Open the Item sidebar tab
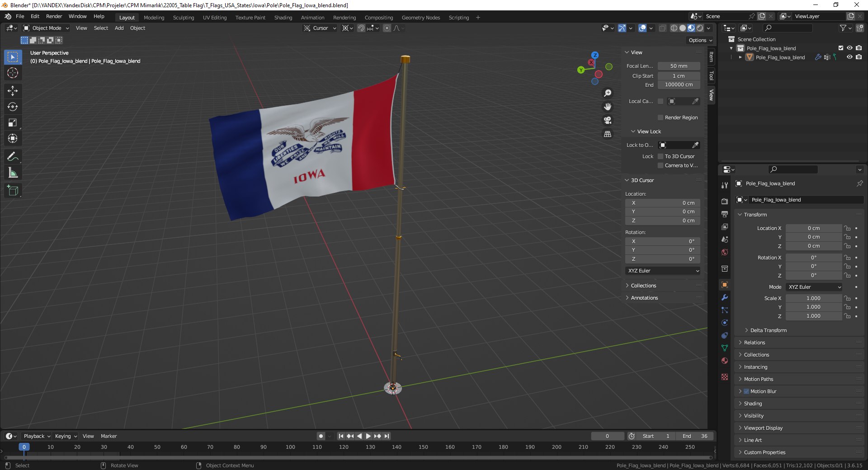868x470 pixels. [711, 57]
